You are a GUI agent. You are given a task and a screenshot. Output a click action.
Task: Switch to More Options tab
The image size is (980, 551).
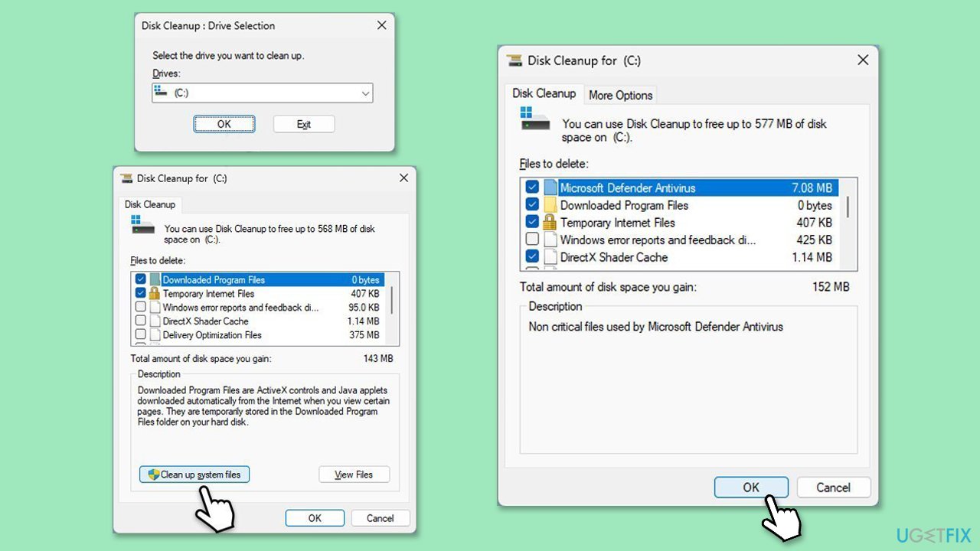click(x=620, y=95)
